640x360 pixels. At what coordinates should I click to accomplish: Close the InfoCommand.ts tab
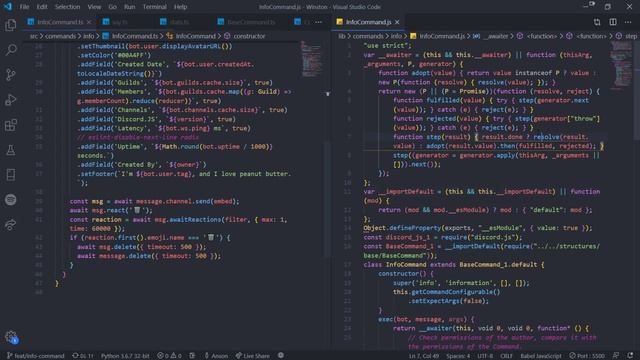point(89,22)
